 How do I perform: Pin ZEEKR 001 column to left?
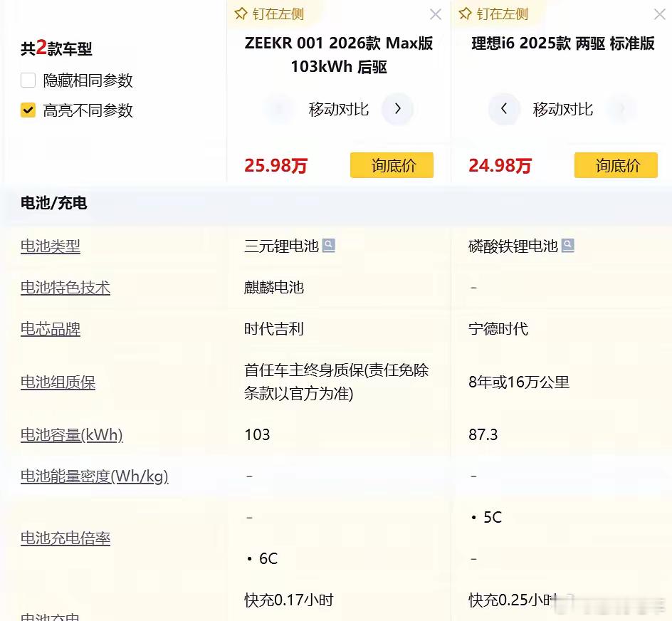pos(270,14)
